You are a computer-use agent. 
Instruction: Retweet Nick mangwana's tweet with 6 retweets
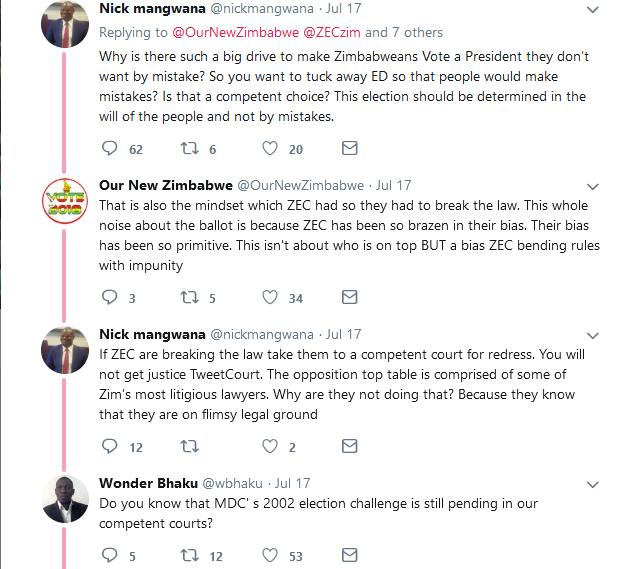coord(187,149)
